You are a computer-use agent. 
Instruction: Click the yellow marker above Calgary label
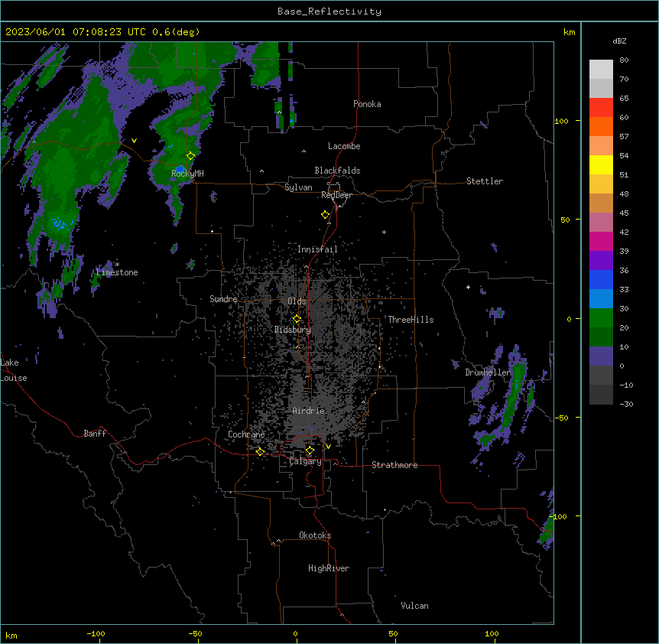[x=310, y=450]
